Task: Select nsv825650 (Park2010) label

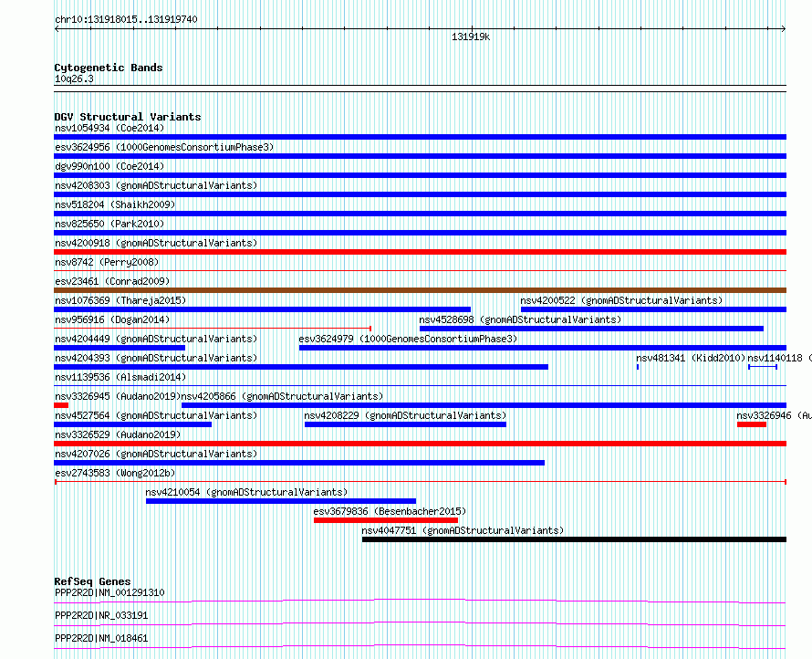Action: (x=109, y=224)
